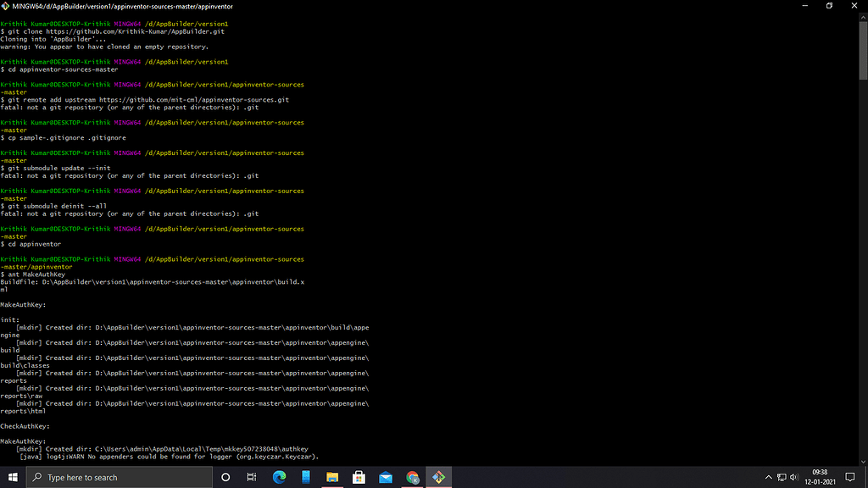Click the terminal vertical scrollbar thumb

(863, 51)
